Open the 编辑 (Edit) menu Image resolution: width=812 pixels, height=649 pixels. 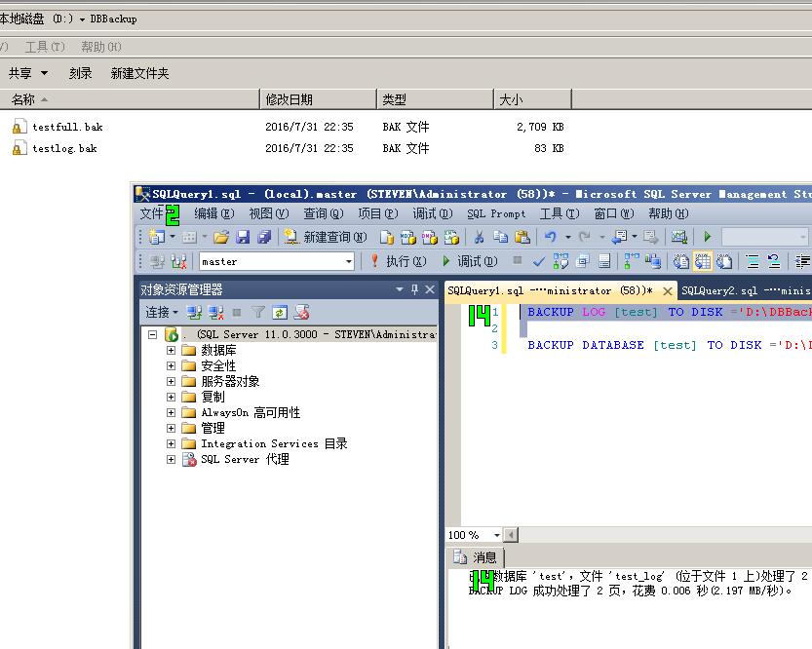[x=214, y=213]
